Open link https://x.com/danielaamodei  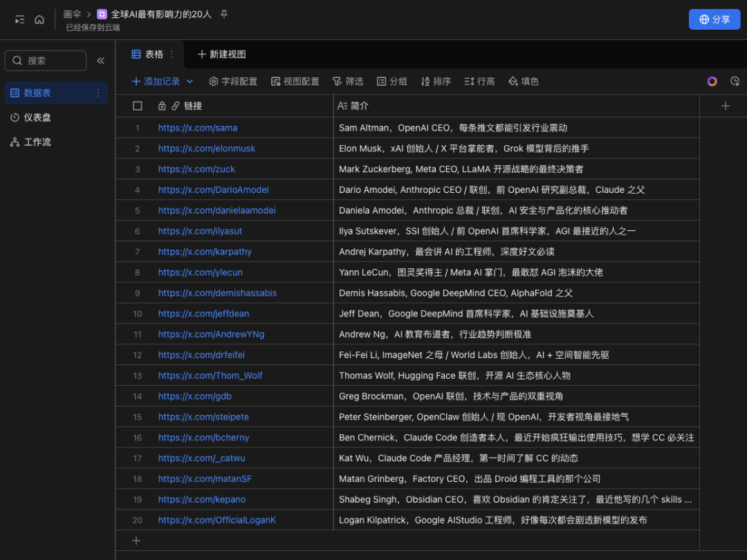click(x=216, y=210)
